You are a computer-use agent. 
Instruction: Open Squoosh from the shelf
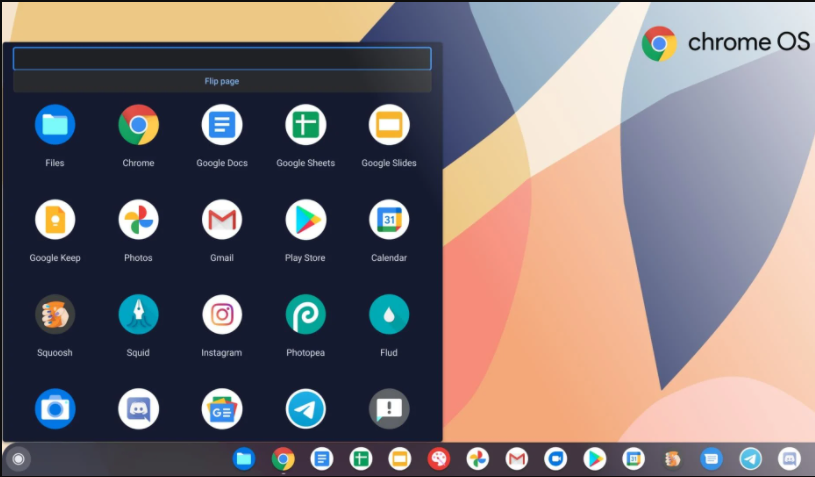673,459
